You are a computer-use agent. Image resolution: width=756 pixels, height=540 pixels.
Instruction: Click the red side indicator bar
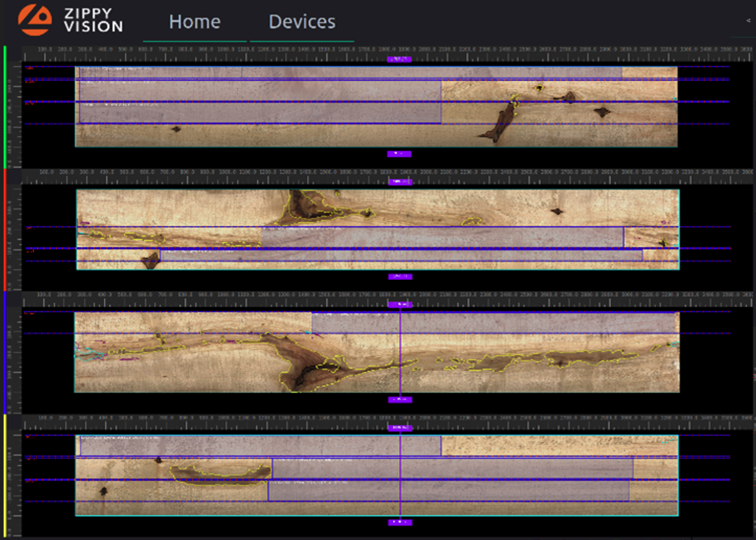point(5,230)
